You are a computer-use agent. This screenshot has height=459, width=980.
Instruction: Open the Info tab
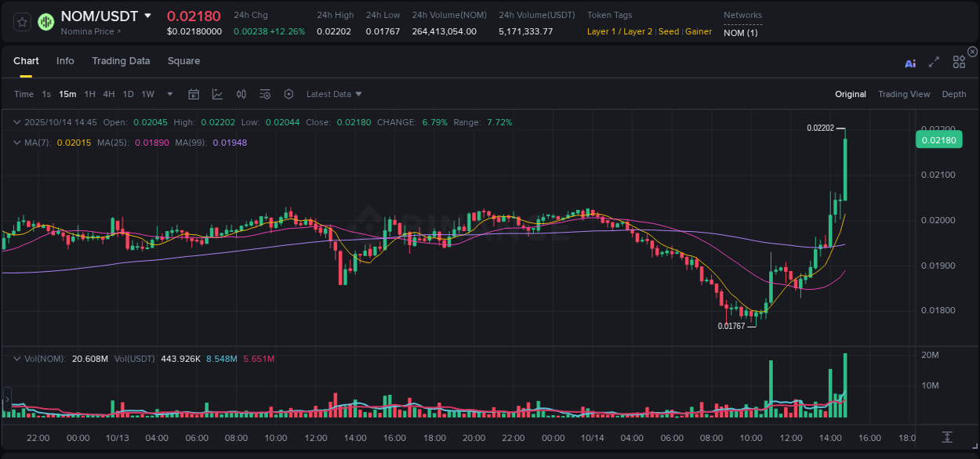[65, 60]
